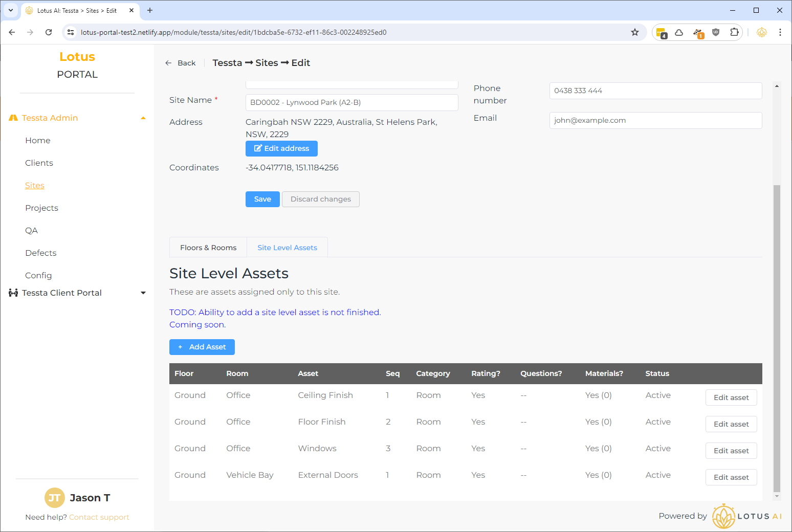This screenshot has height=532, width=792.
Task: Open the browser extensions puzzle icon
Action: click(734, 32)
